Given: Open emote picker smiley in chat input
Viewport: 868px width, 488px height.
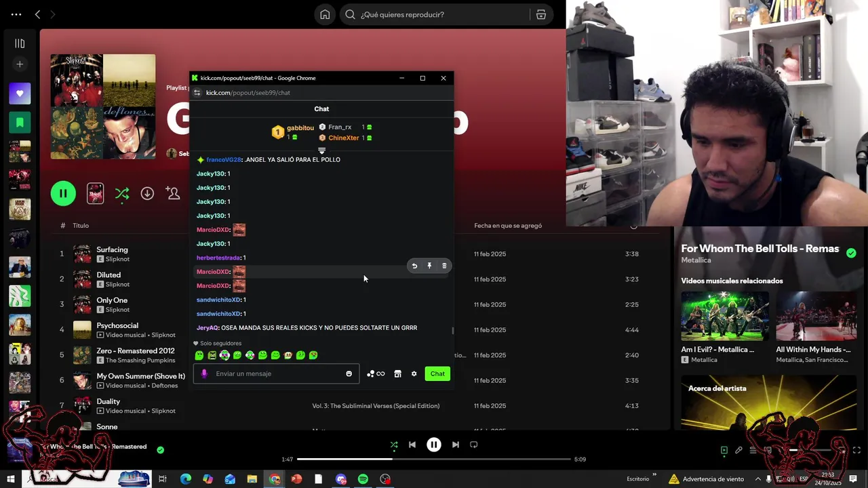Looking at the screenshot, I should (x=349, y=373).
